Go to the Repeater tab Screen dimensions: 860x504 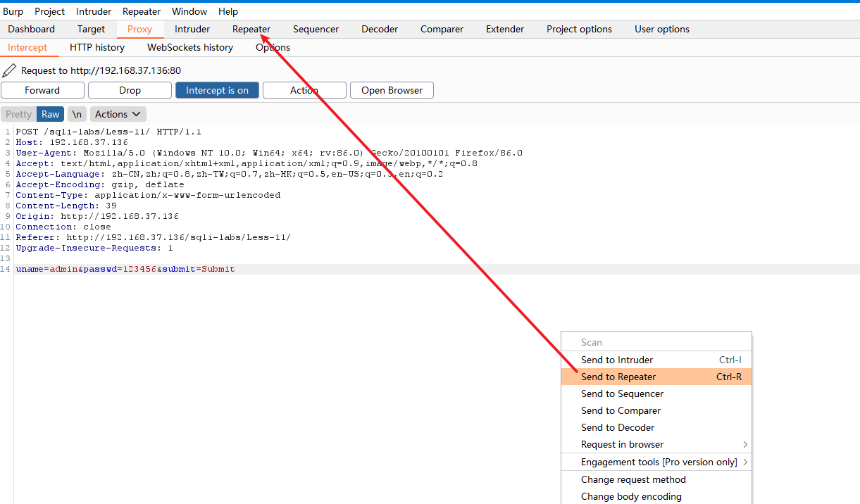[251, 29]
